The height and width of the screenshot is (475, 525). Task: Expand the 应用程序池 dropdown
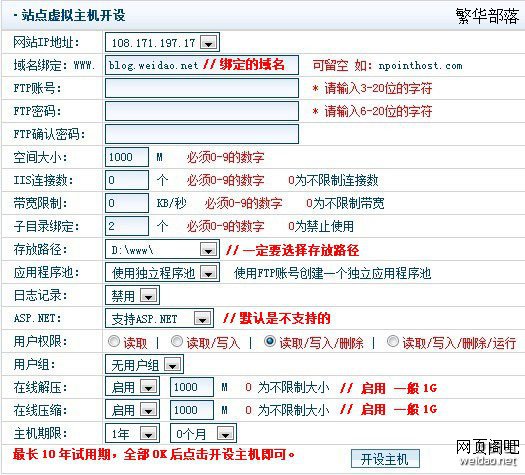[162, 272]
